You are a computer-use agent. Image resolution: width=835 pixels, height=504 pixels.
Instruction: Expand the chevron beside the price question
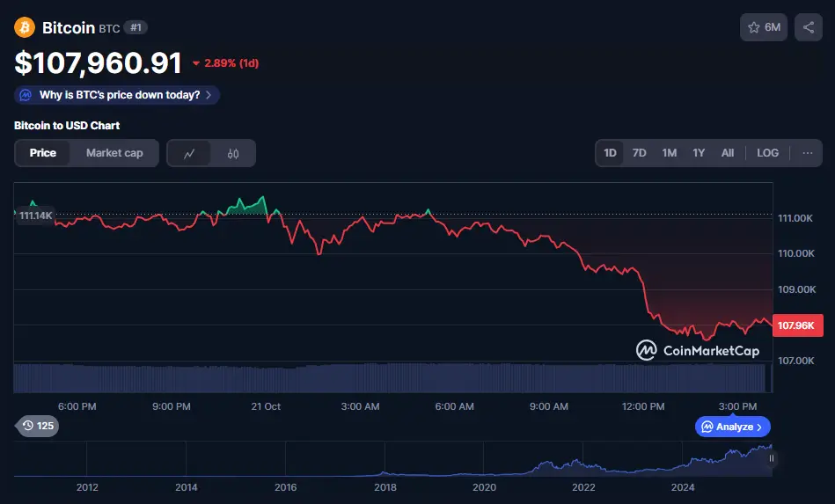click(x=209, y=95)
